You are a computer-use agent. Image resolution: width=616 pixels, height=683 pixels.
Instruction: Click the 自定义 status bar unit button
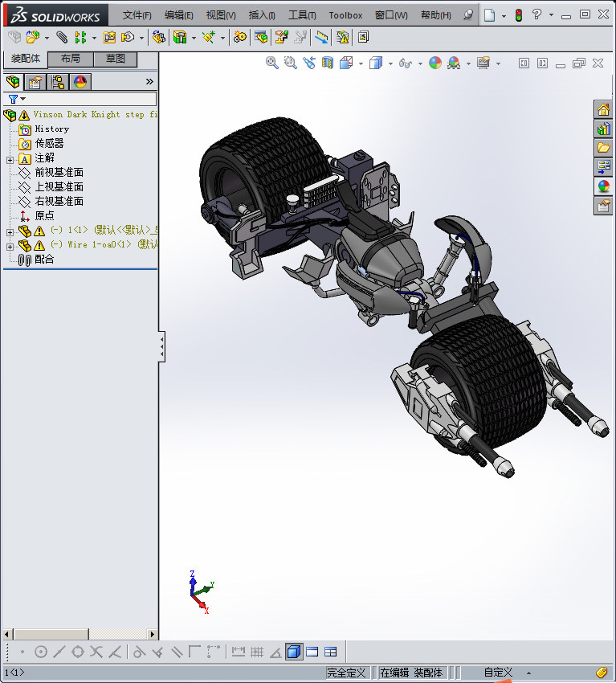click(x=498, y=673)
